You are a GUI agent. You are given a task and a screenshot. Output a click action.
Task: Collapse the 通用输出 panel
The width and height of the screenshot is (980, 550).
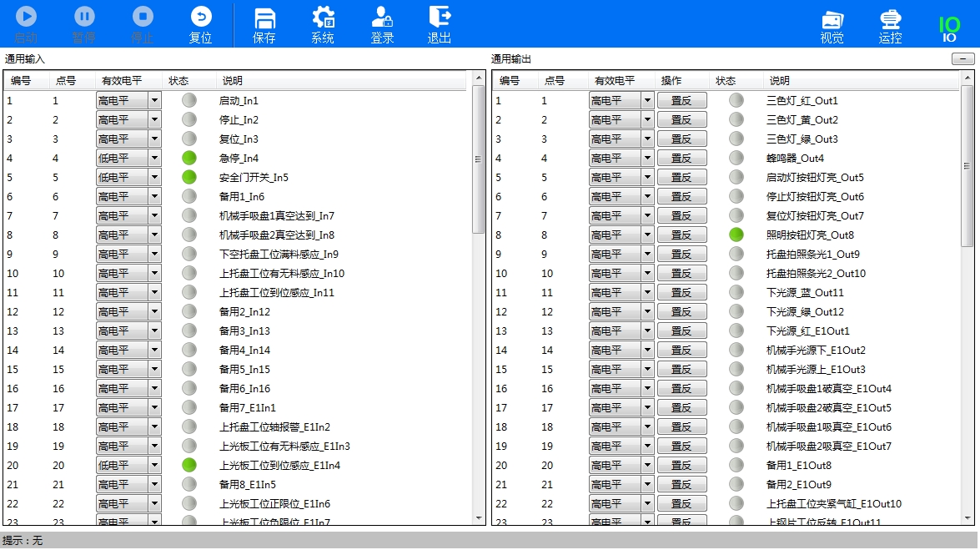pyautogui.click(x=964, y=58)
